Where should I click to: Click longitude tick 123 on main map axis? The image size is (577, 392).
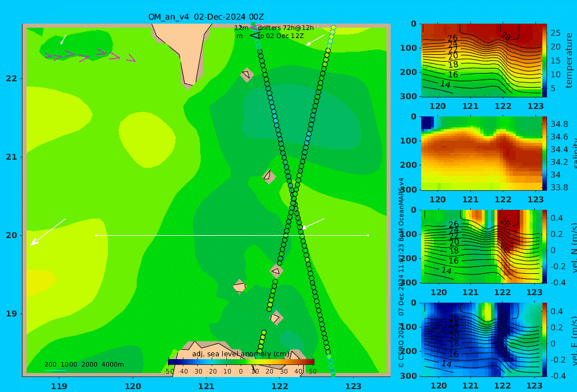pos(354,386)
